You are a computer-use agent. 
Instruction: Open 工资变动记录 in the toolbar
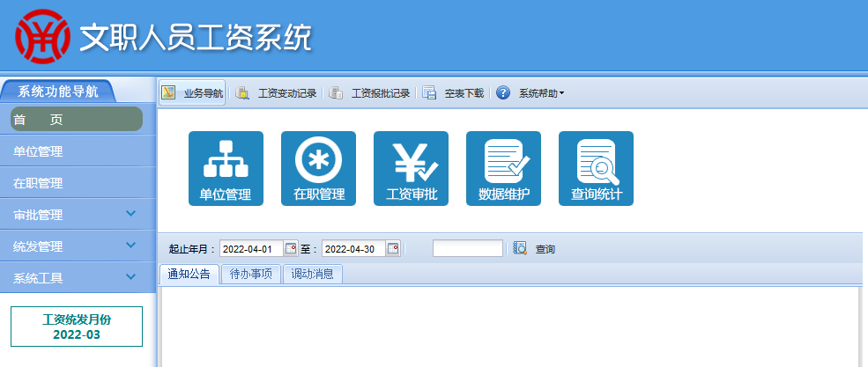pyautogui.click(x=278, y=93)
